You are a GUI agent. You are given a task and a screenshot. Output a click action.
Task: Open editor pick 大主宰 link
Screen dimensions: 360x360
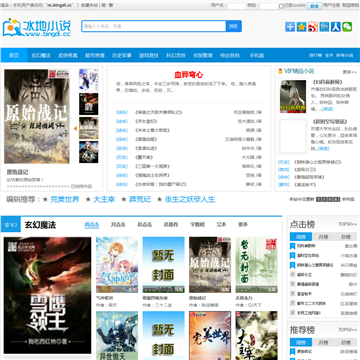[x=104, y=200]
